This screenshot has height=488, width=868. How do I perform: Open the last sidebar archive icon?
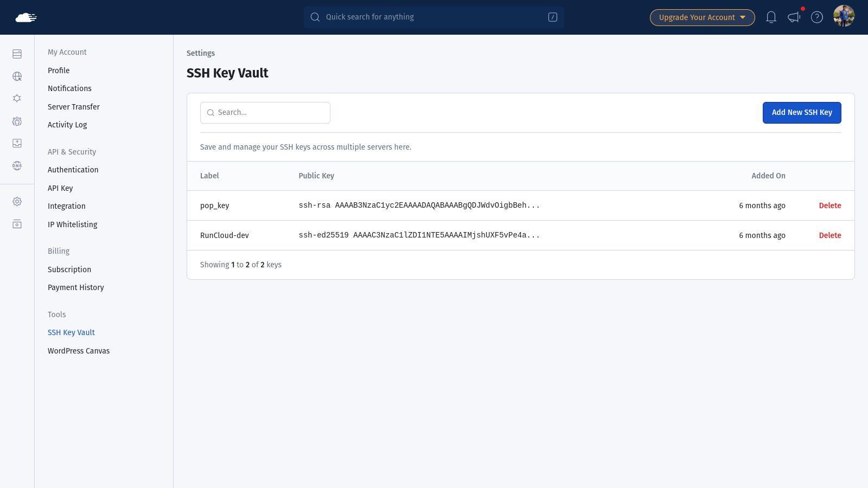[17, 224]
